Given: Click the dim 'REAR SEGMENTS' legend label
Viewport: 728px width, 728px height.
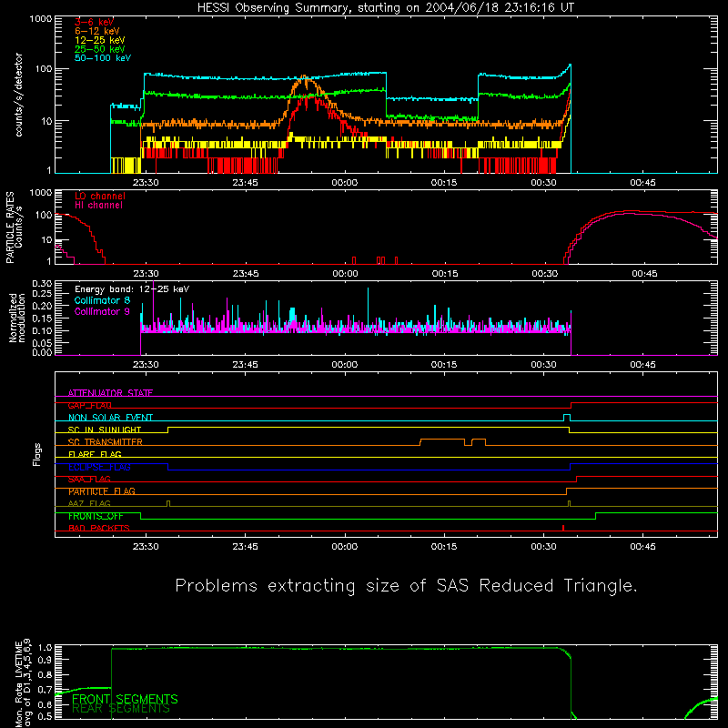Looking at the screenshot, I should (x=121, y=709).
